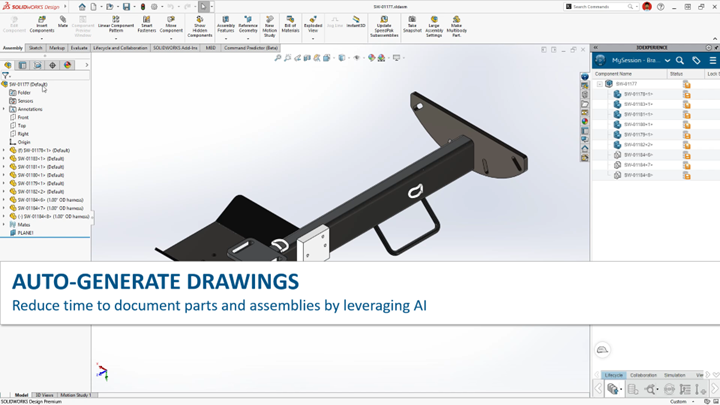Start a New Motion Study
This screenshot has height=405, width=720.
[x=270, y=24]
